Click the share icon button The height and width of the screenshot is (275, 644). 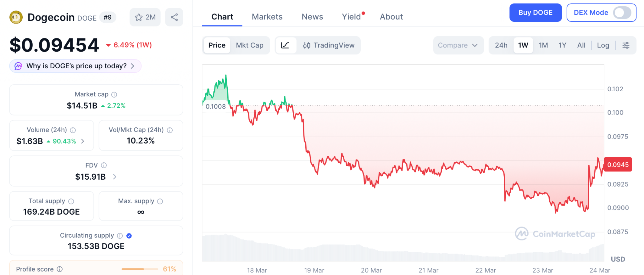click(174, 17)
